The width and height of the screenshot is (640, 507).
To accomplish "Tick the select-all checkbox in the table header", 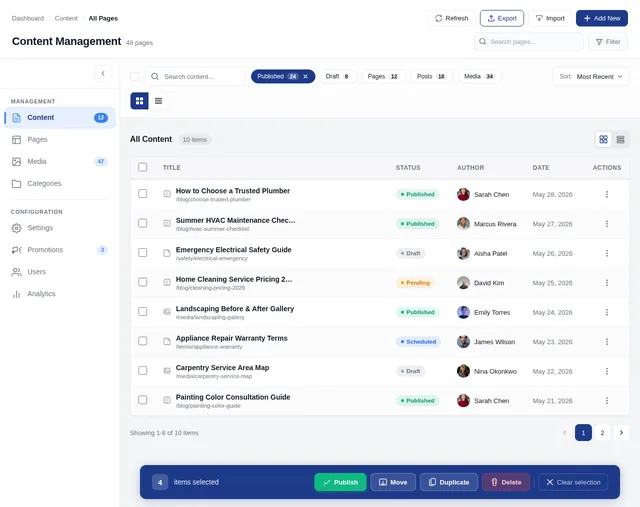I will point(142,167).
